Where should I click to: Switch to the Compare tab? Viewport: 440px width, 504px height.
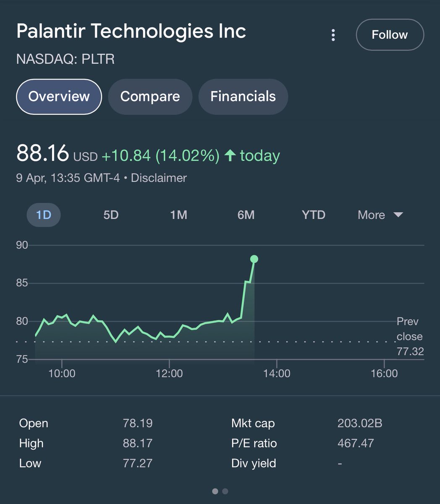point(150,97)
